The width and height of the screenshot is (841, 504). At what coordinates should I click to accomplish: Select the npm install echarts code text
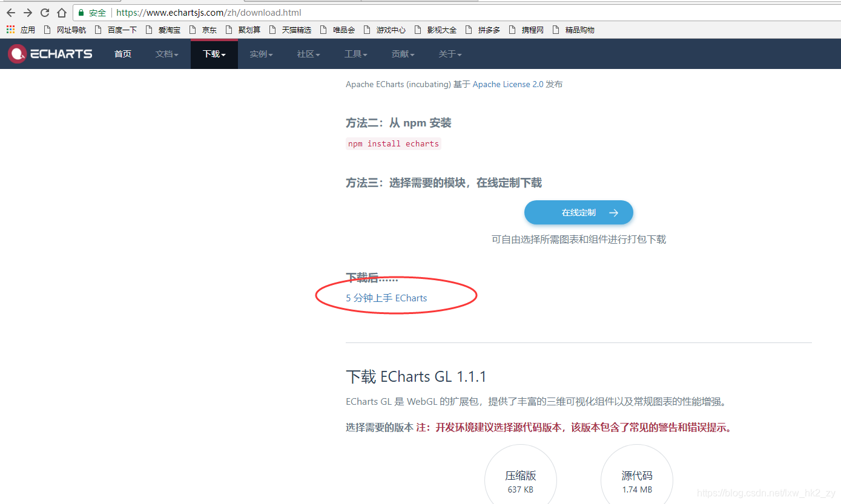tap(394, 143)
